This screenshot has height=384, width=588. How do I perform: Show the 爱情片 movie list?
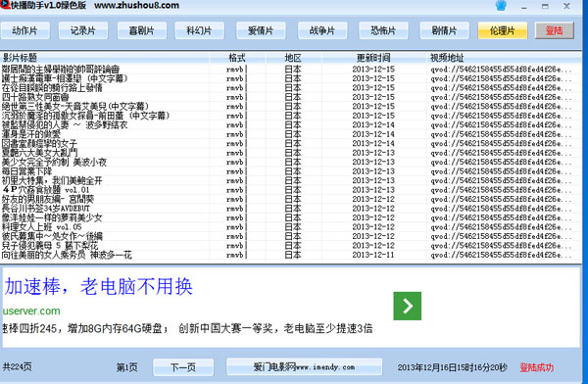[261, 30]
